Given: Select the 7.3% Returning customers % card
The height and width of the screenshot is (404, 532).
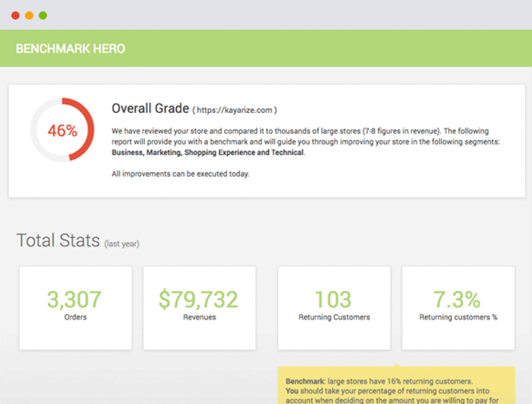Looking at the screenshot, I should click(x=458, y=308).
